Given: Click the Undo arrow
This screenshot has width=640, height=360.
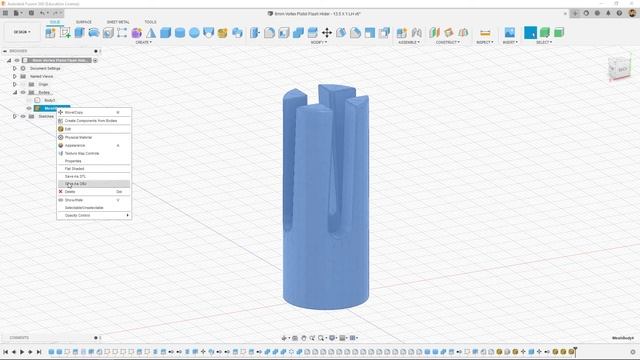Looking at the screenshot, I should pyautogui.click(x=42, y=13).
